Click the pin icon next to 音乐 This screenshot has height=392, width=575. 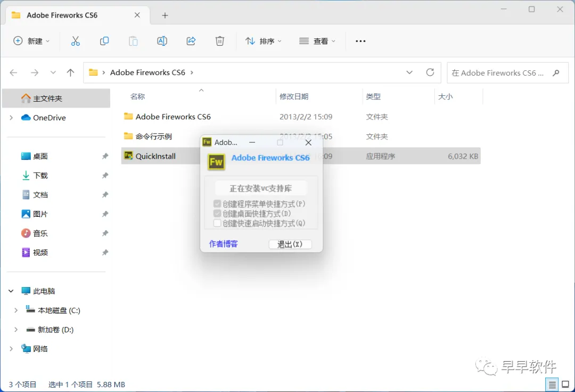click(105, 233)
